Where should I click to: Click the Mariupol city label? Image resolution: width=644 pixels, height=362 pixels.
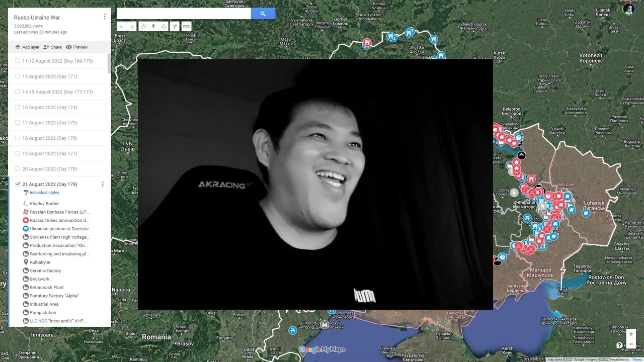click(x=540, y=274)
